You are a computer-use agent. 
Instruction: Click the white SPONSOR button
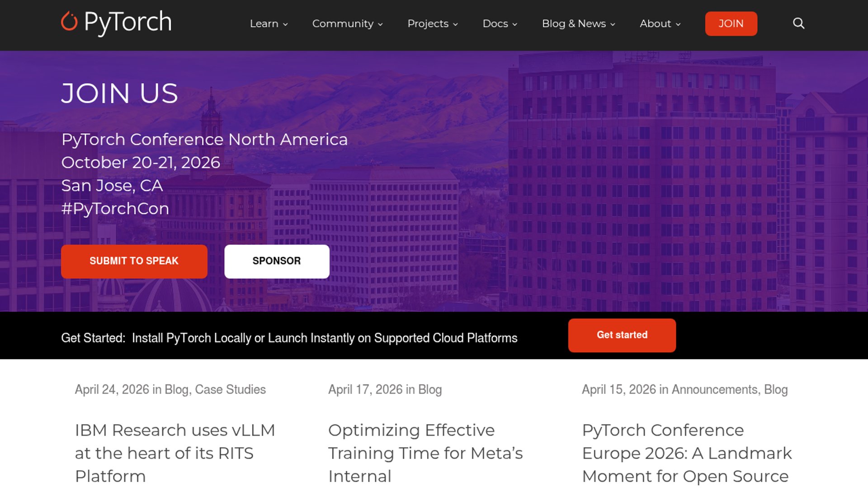(x=277, y=261)
